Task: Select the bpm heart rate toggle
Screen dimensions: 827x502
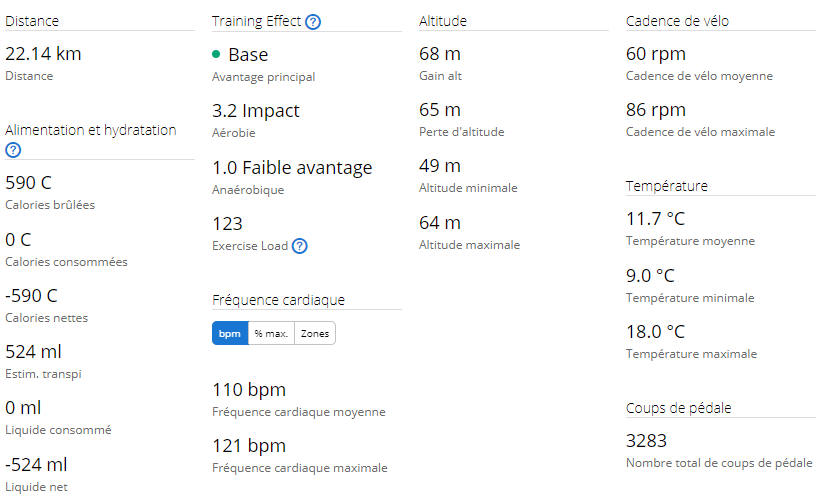Action: click(230, 333)
